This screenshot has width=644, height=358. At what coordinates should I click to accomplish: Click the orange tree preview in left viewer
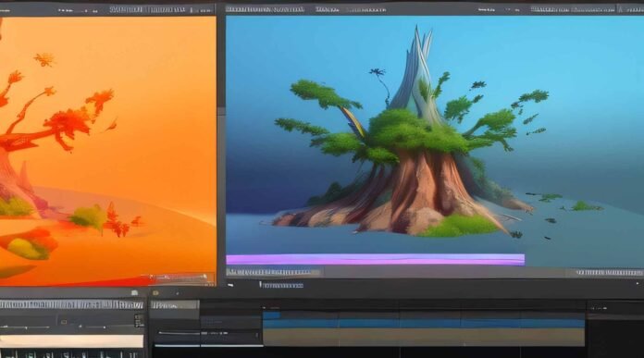point(107,151)
